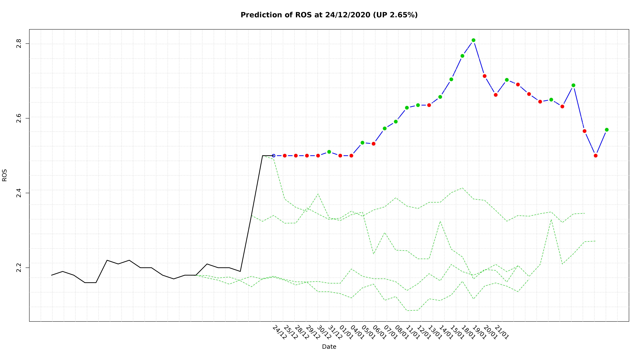This screenshot has height=358, width=644.
Task: Click the first red point after blue circle
Action: coord(285,156)
